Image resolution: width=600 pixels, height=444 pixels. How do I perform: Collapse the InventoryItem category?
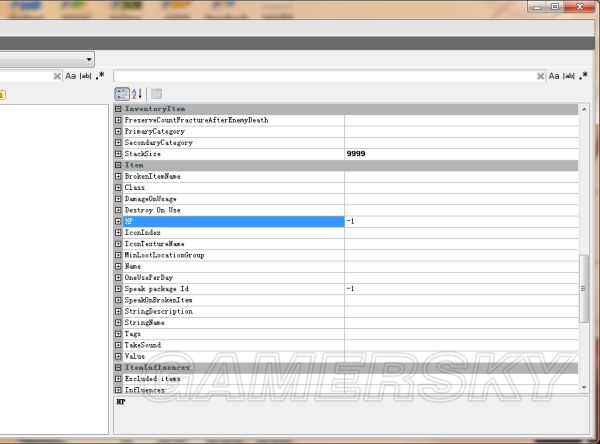coord(119,108)
